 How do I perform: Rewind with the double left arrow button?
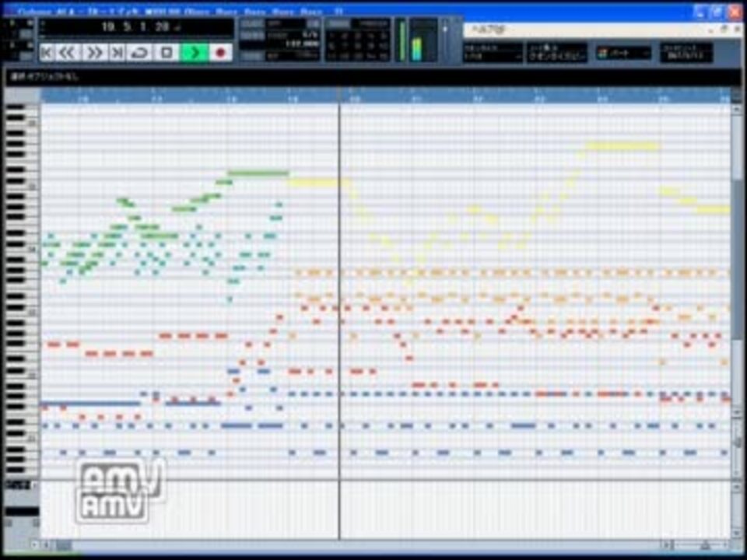click(x=68, y=52)
